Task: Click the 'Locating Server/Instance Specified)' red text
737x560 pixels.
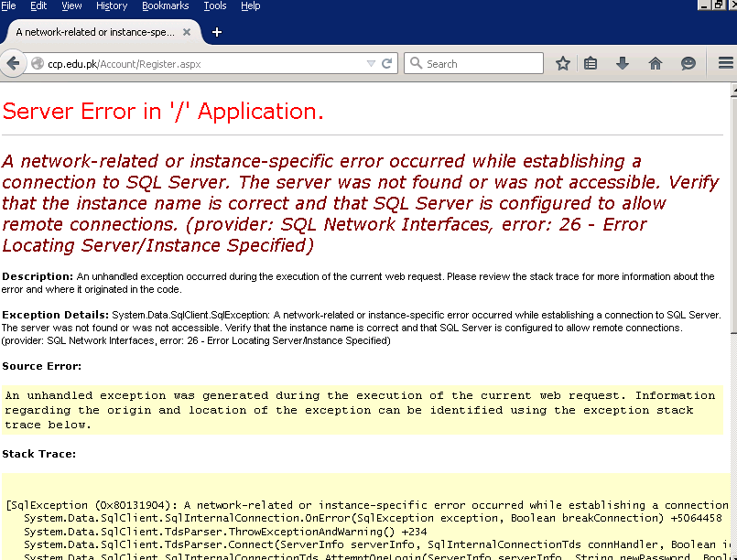Action: click(157, 245)
